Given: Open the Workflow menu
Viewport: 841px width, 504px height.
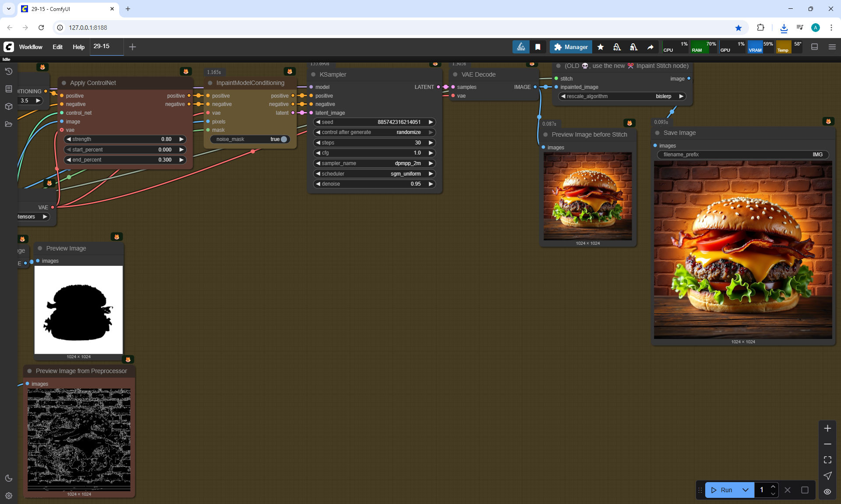Looking at the screenshot, I should tap(31, 47).
